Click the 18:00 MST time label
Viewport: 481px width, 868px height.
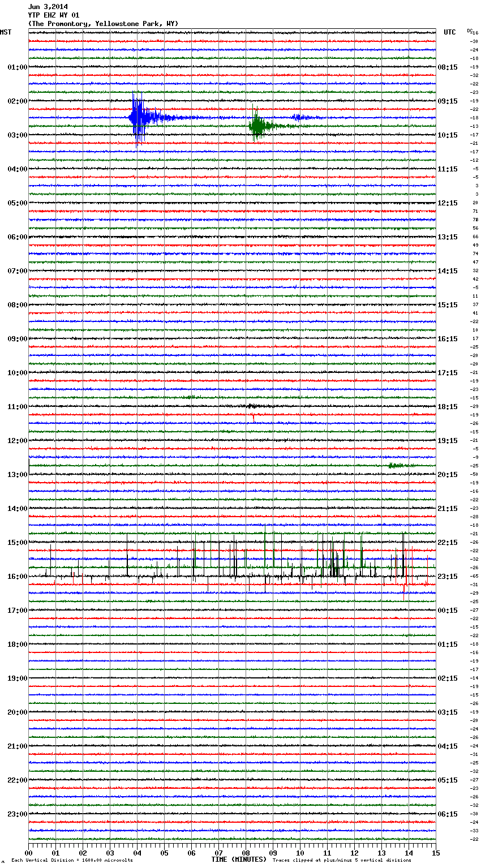[18, 644]
